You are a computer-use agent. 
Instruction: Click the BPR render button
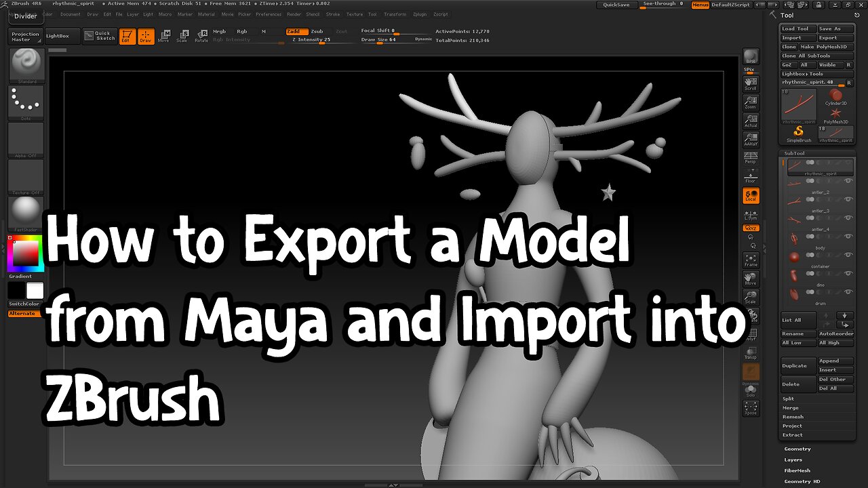point(751,56)
